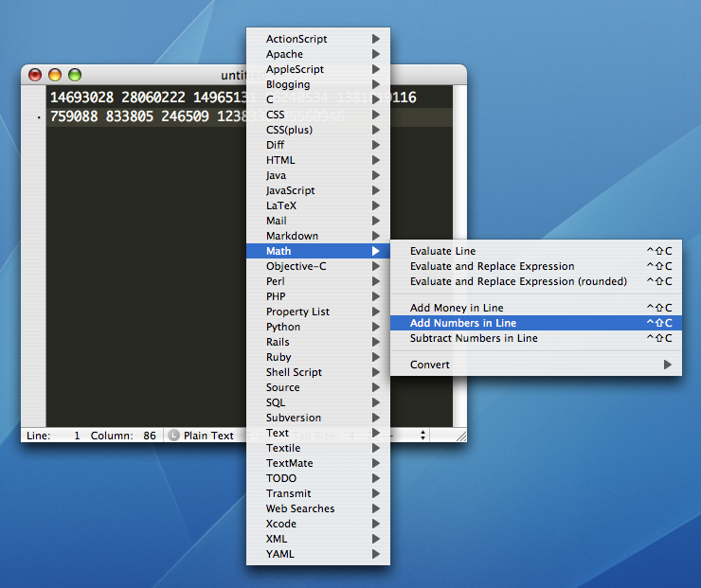Choose Add Numbers in Line

pos(536,323)
